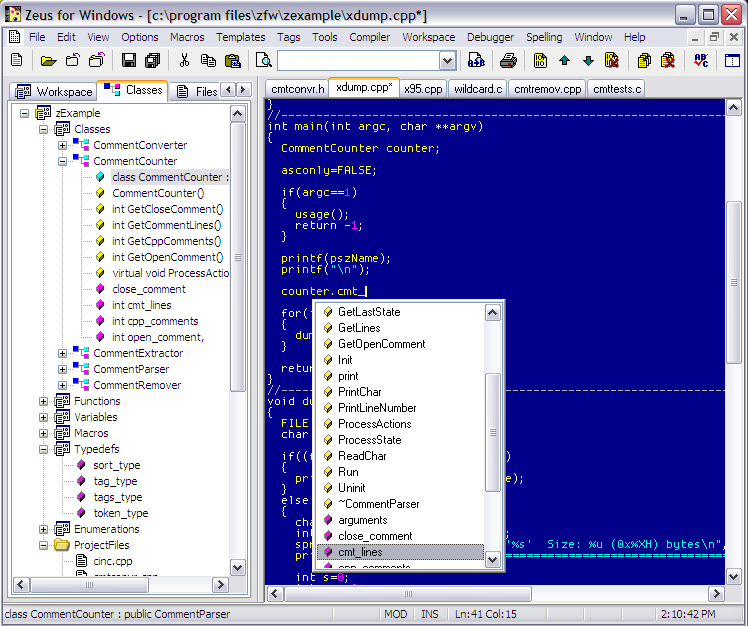Expand the Functions tree node
Viewport: 748px width, 626px height.
[43, 401]
